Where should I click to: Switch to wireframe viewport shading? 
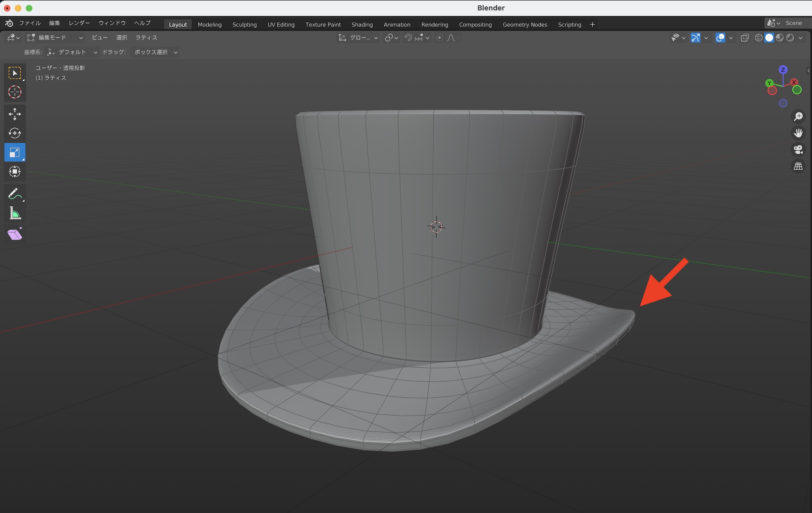pos(758,38)
